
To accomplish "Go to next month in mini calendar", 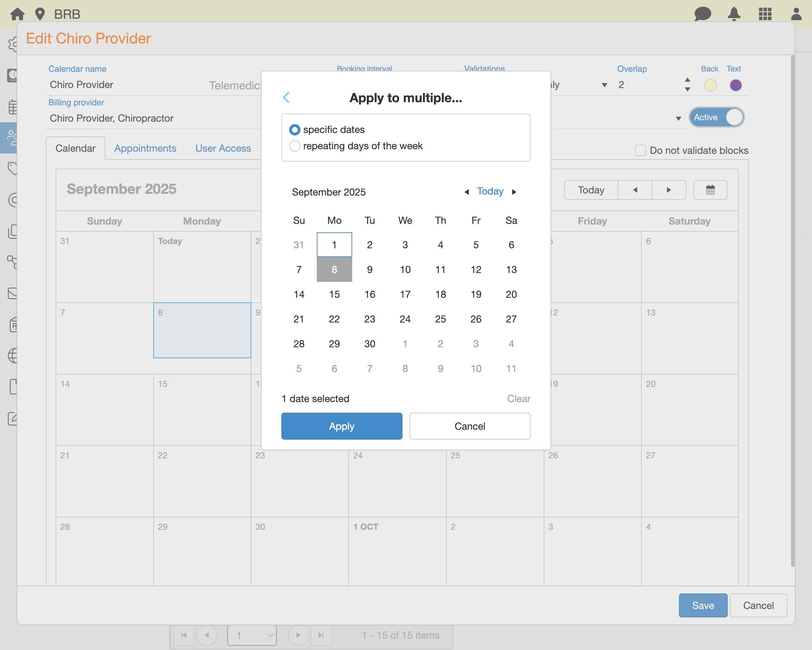I will tap(514, 192).
